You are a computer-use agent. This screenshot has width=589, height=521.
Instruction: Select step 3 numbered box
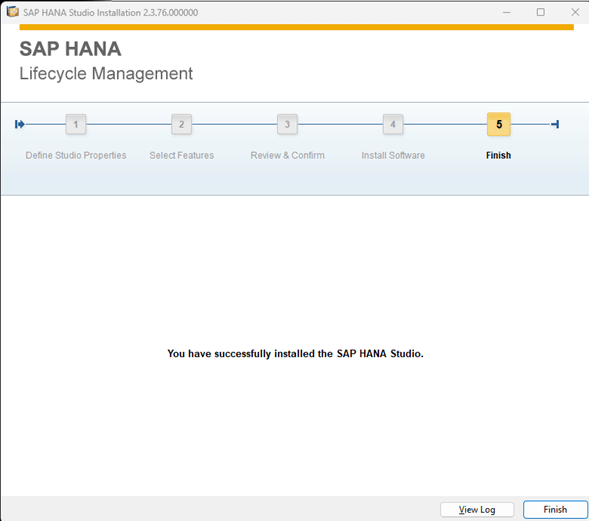287,124
